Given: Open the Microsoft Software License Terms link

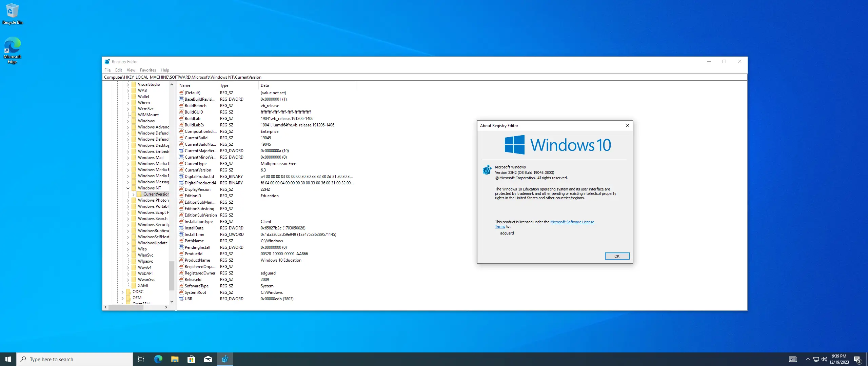Looking at the screenshot, I should pyautogui.click(x=572, y=222).
